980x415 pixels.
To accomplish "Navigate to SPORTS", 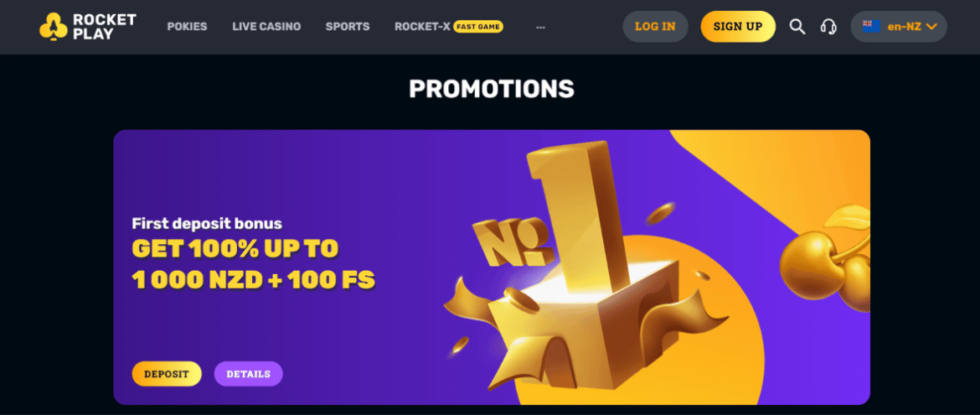I will pyautogui.click(x=348, y=26).
